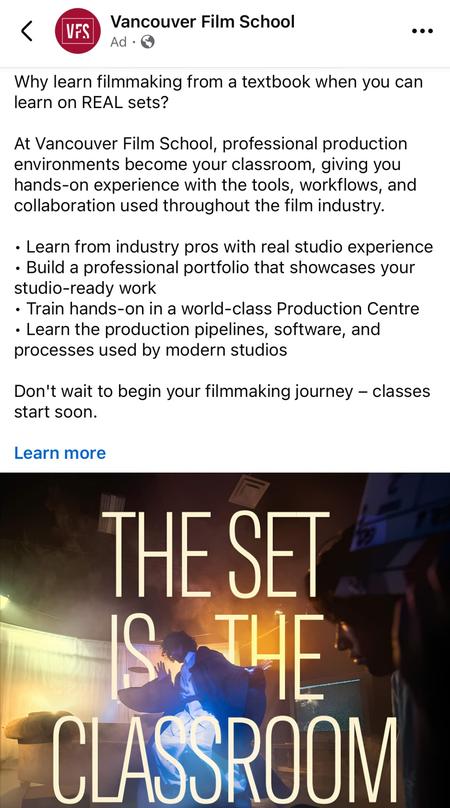Tap the 'At Vancouver Film School' paragraph
Viewport: 450px width, 808px height.
tap(215, 174)
